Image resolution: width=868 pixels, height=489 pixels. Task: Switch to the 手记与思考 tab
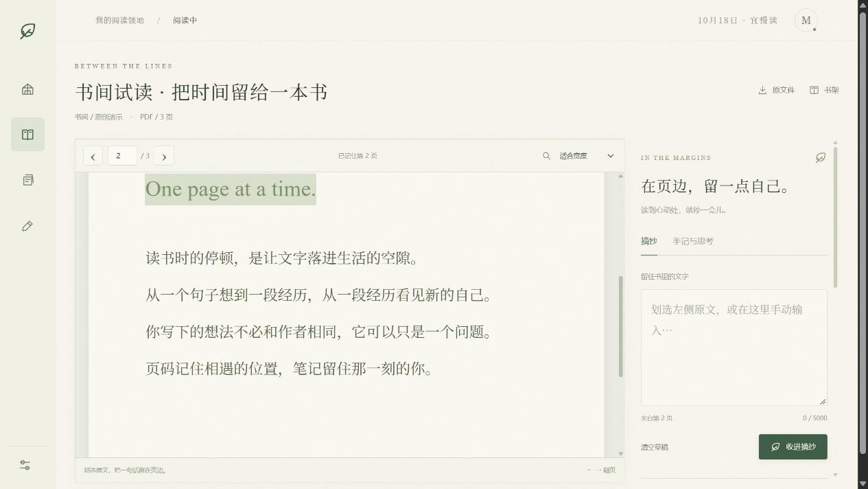click(x=693, y=241)
